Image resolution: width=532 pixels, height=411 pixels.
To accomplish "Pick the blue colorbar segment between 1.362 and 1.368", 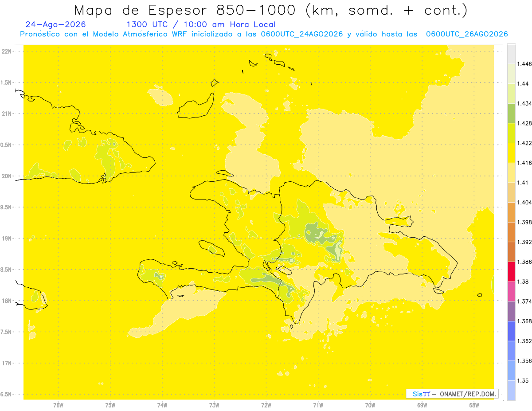I will (x=511, y=331).
